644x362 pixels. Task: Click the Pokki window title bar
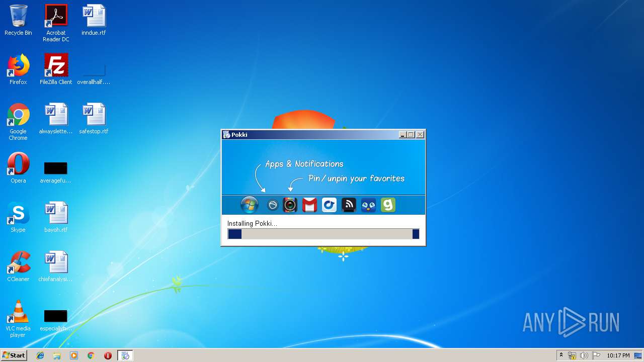click(324, 134)
